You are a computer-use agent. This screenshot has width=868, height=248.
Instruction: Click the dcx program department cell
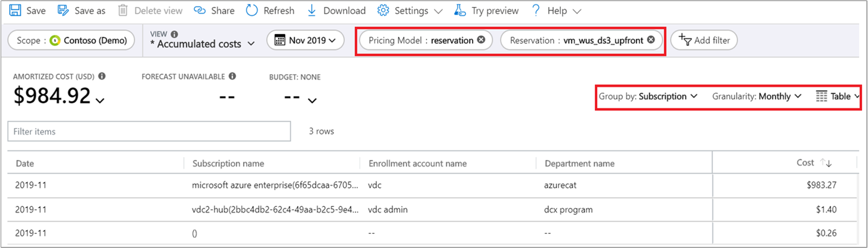(x=568, y=210)
